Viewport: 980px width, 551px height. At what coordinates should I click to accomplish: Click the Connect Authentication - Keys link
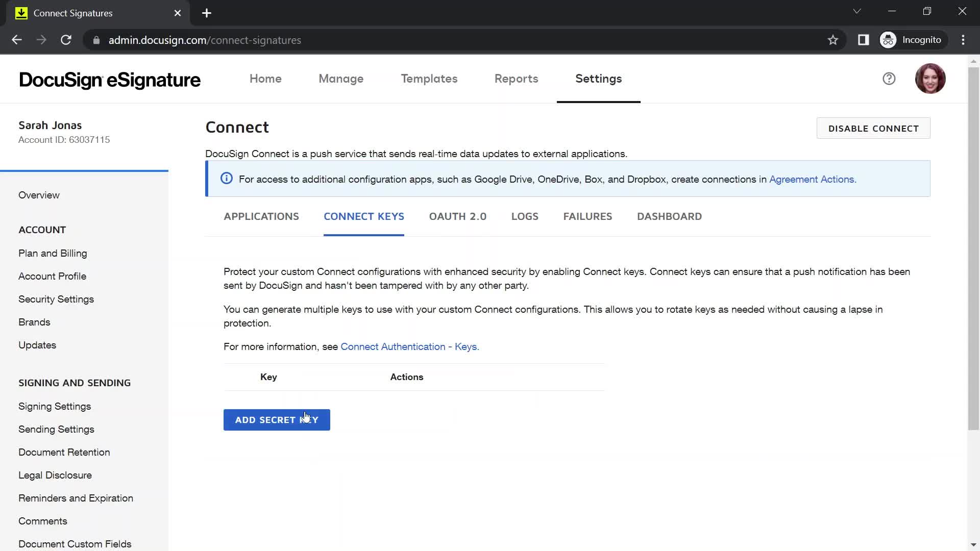pyautogui.click(x=410, y=346)
